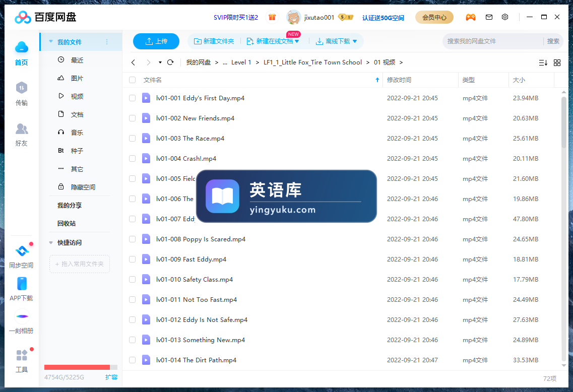This screenshot has height=392, width=573.
Task: Click the sort order list icon
Action: pyautogui.click(x=543, y=63)
